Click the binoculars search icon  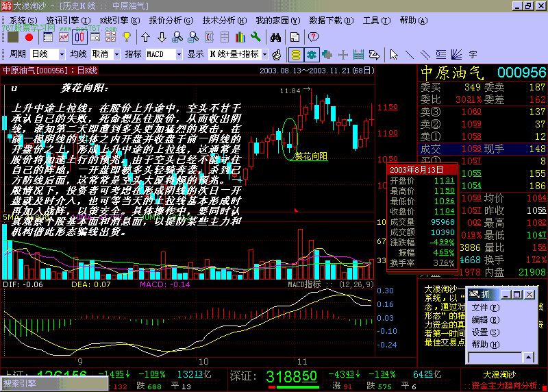[x=276, y=37]
